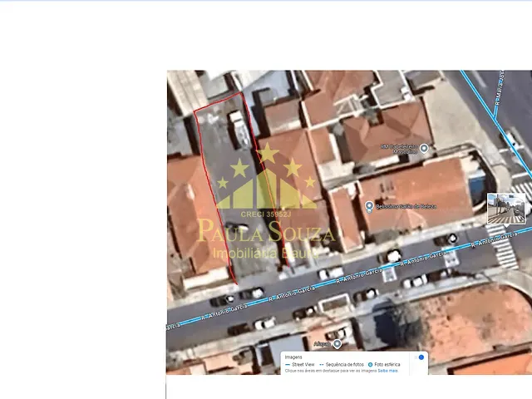
Task: Click the Street View legend entry
Action: [300, 364]
